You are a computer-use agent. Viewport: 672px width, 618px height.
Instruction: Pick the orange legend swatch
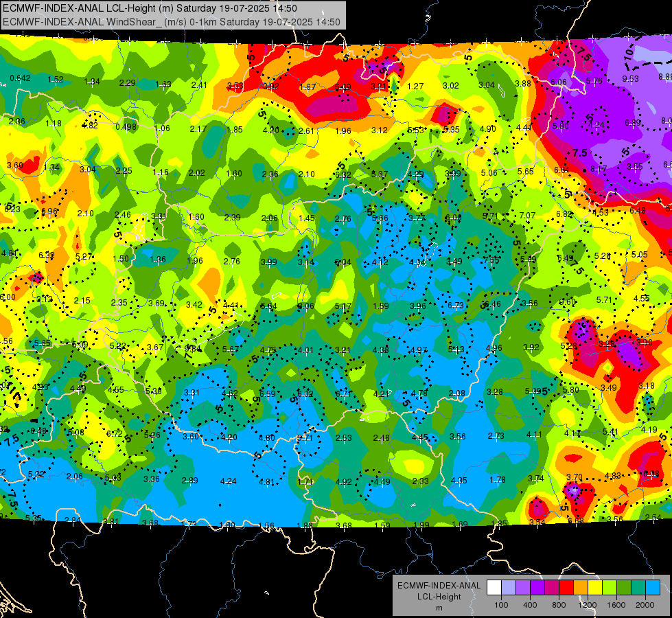pyautogui.click(x=581, y=587)
